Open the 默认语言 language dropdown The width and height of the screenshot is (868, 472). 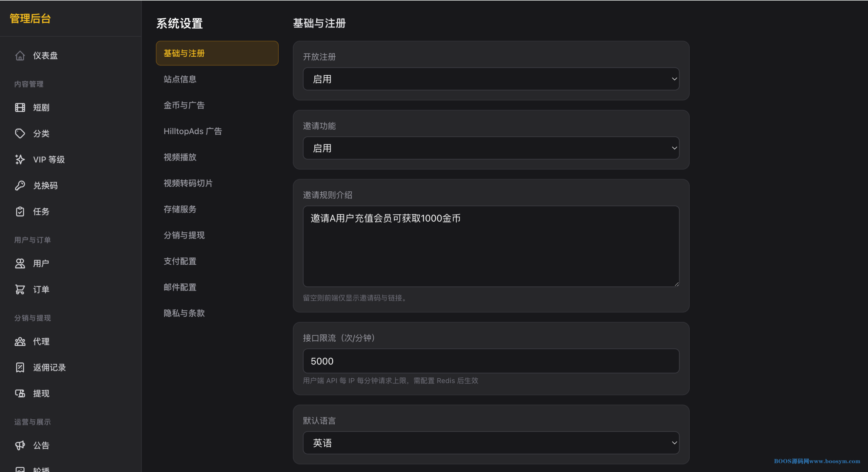coord(491,443)
